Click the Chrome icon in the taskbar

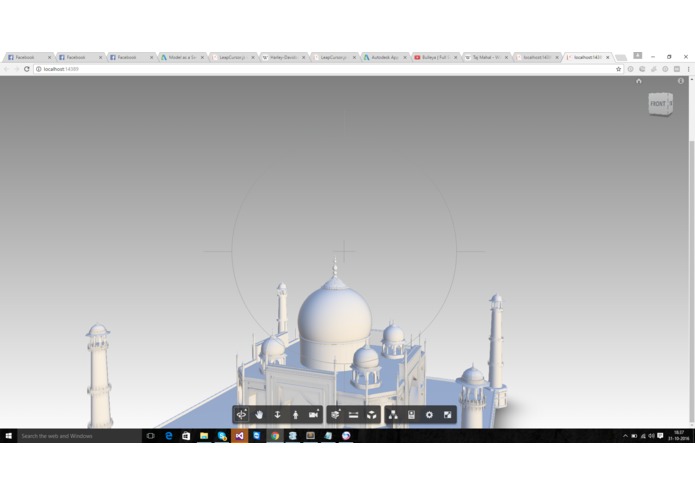click(x=275, y=436)
